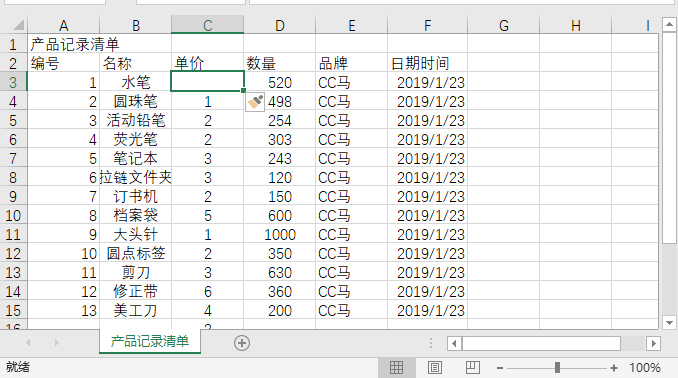Click the Auto Fill Options paintbrush icon
Screen dimensions: 678x378
click(255, 102)
